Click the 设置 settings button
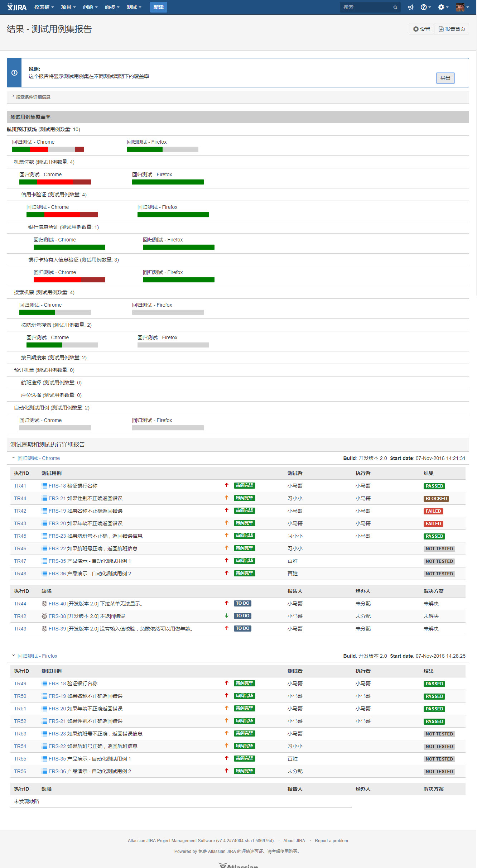The width and height of the screenshot is (477, 868). tap(421, 29)
